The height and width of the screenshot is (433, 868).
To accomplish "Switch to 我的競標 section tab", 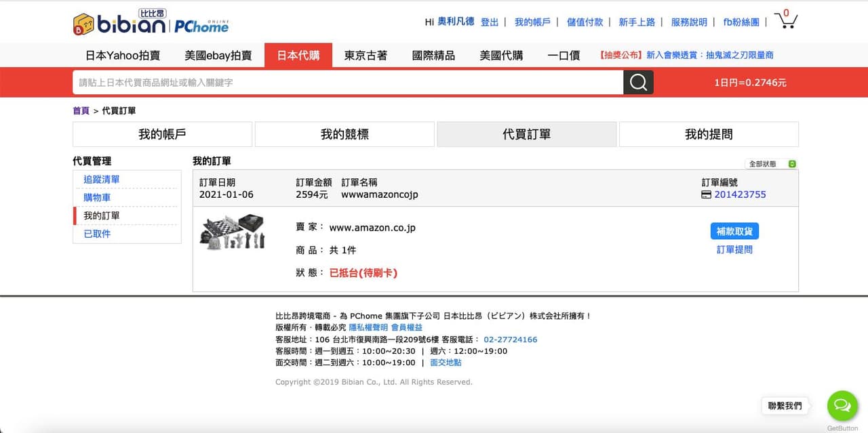I will pyautogui.click(x=344, y=134).
